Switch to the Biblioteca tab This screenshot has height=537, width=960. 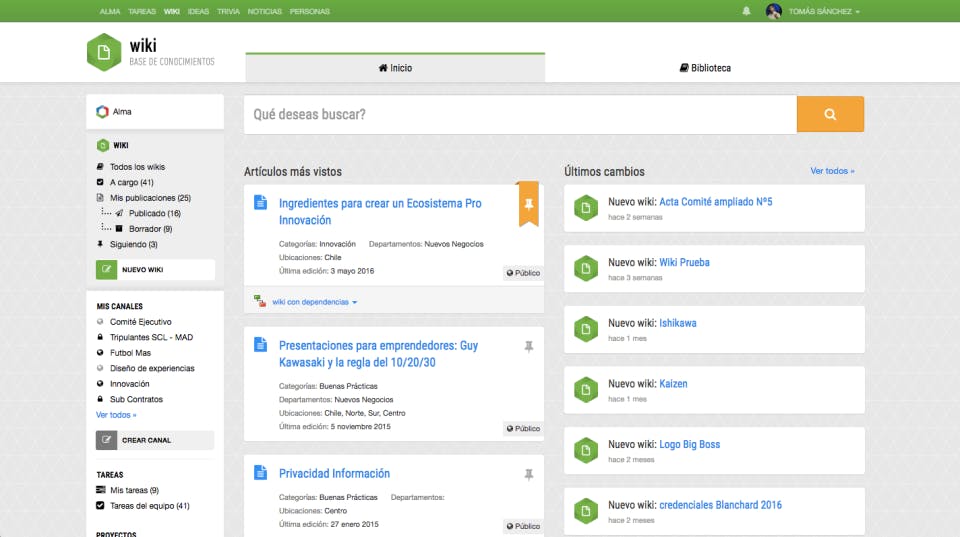point(705,68)
